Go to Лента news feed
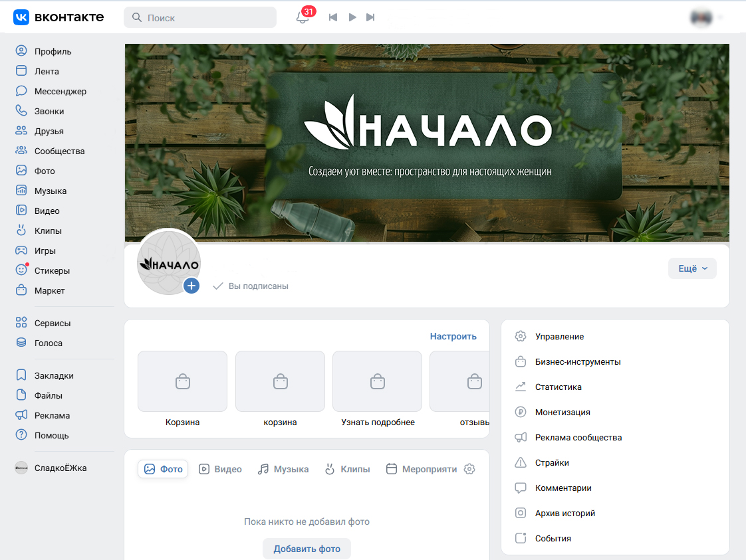The image size is (746, 560). 46,71
